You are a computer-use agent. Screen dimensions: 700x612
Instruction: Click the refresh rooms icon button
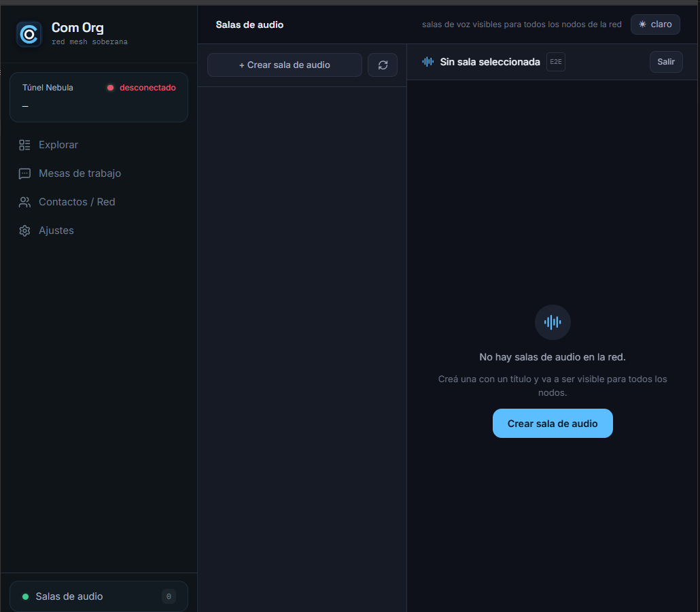tap(383, 65)
